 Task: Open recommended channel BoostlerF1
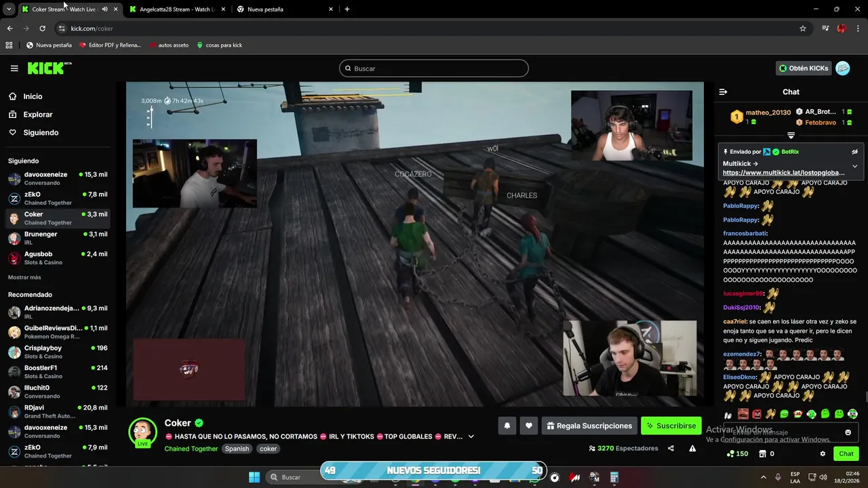pyautogui.click(x=58, y=371)
